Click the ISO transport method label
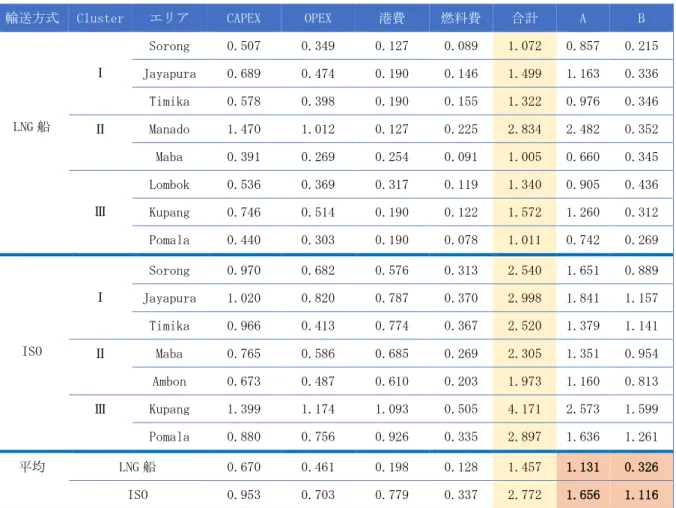Viewport: 676px width, 508px height. 32,351
